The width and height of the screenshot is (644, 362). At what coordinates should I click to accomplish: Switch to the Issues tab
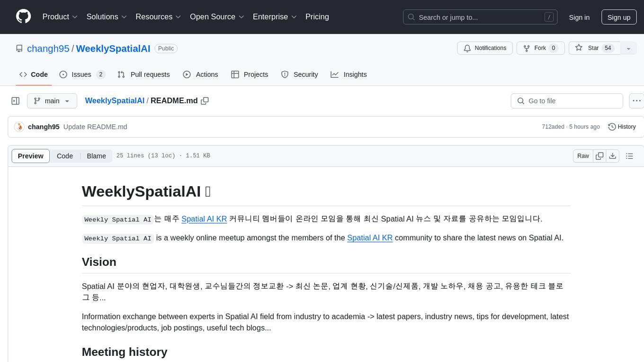82,74
